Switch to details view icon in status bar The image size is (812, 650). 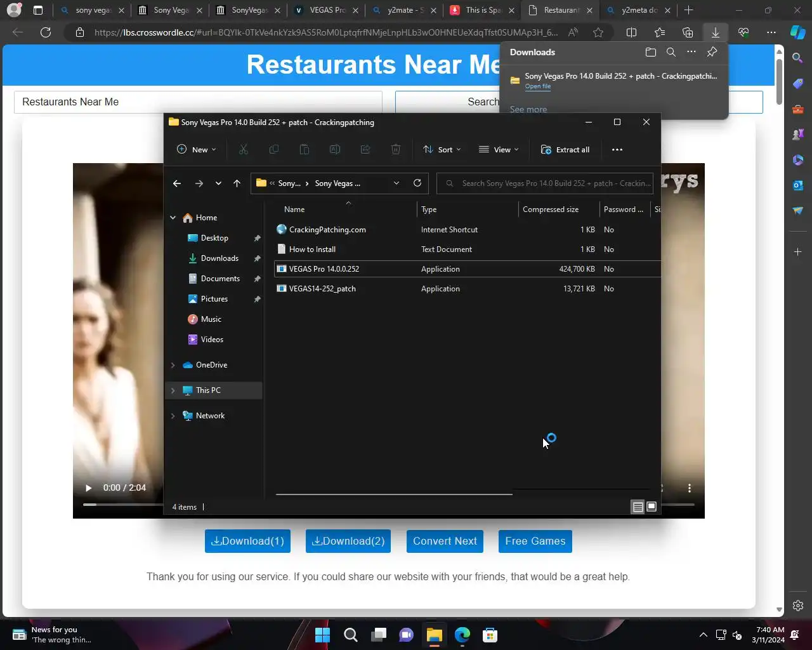(638, 507)
